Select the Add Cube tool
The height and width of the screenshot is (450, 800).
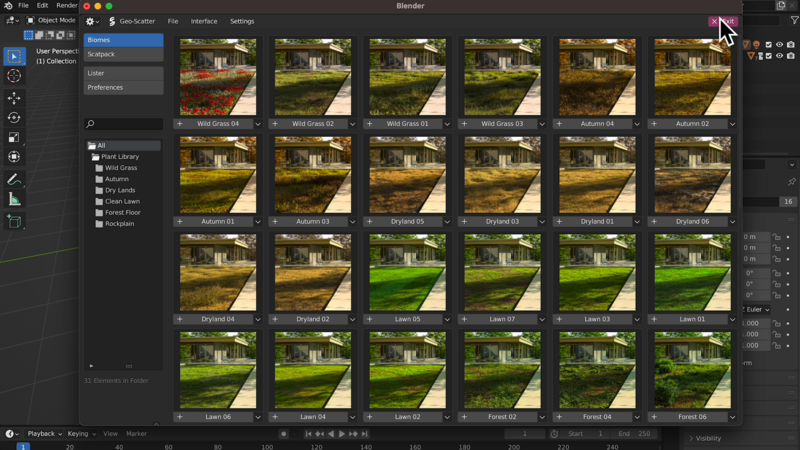pyautogui.click(x=14, y=221)
